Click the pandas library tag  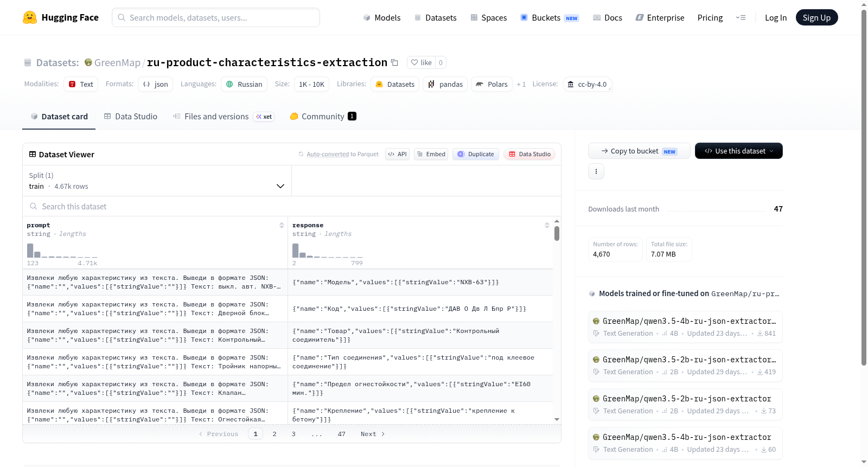tap(445, 84)
